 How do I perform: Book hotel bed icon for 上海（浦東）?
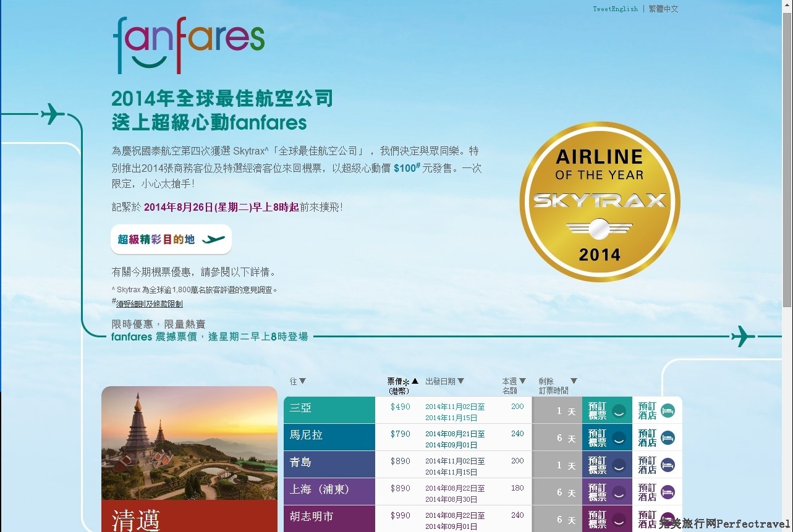click(x=668, y=492)
